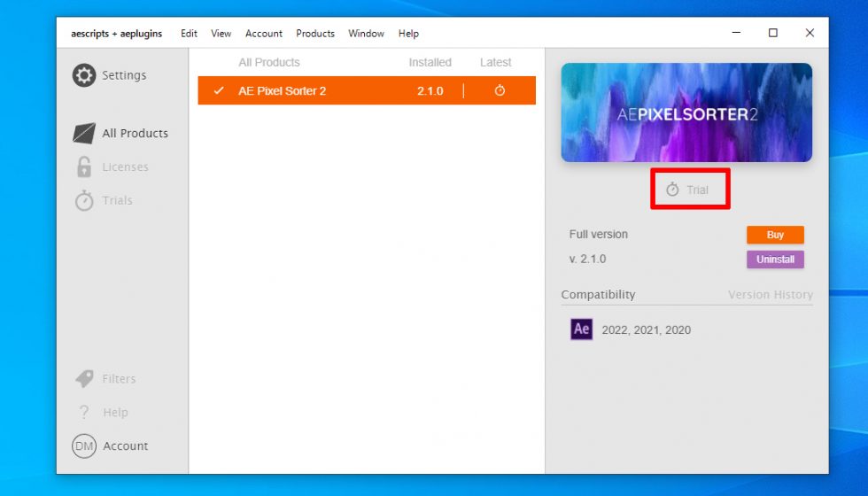The image size is (868, 496).
Task: Open the Edit menu
Action: (x=189, y=34)
